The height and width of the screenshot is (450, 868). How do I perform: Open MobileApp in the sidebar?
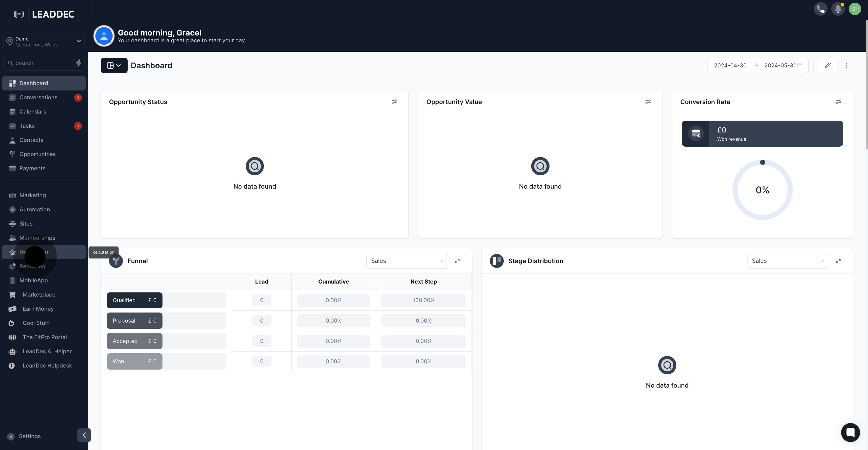tap(44, 280)
